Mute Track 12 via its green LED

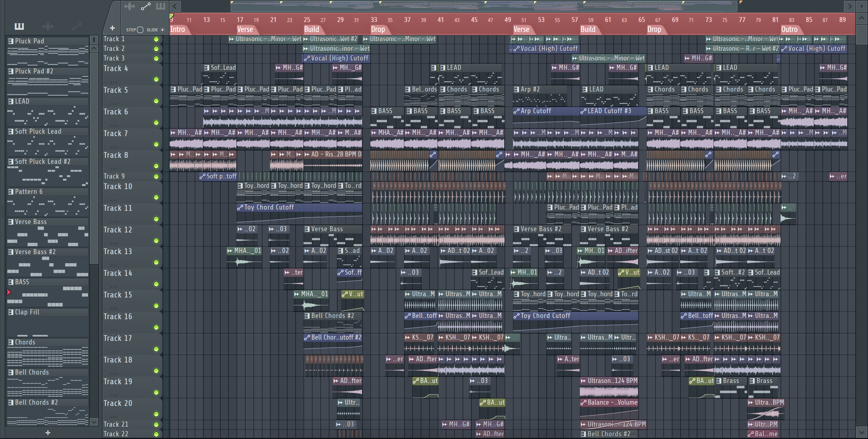pos(156,241)
